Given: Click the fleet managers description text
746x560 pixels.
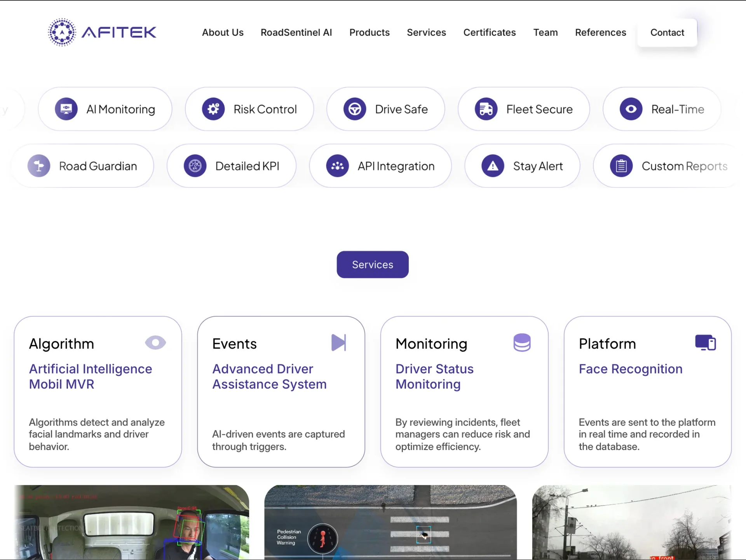Looking at the screenshot, I should pyautogui.click(x=462, y=434).
